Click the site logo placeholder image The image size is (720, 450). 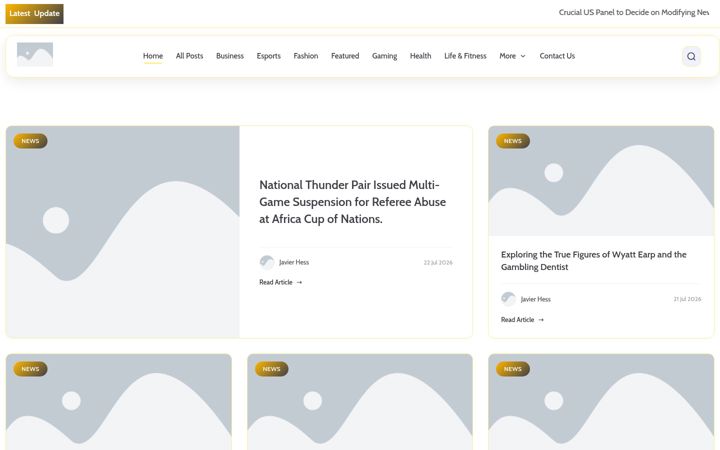[x=35, y=55]
